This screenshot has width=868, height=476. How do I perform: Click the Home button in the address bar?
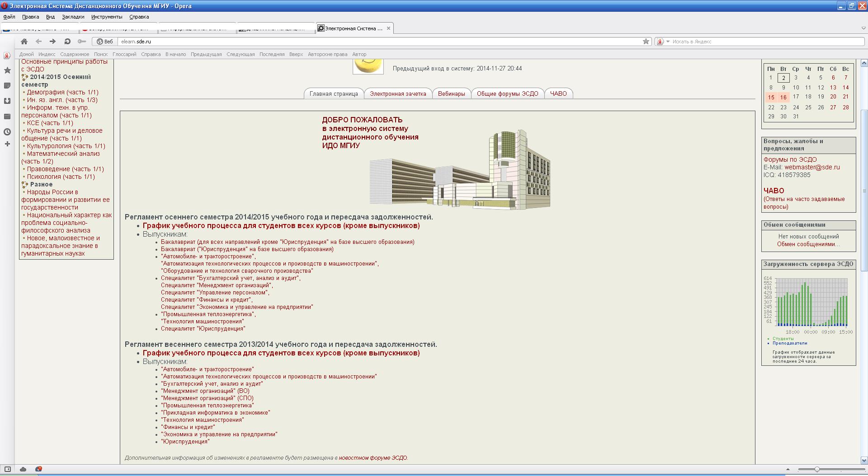[24, 42]
